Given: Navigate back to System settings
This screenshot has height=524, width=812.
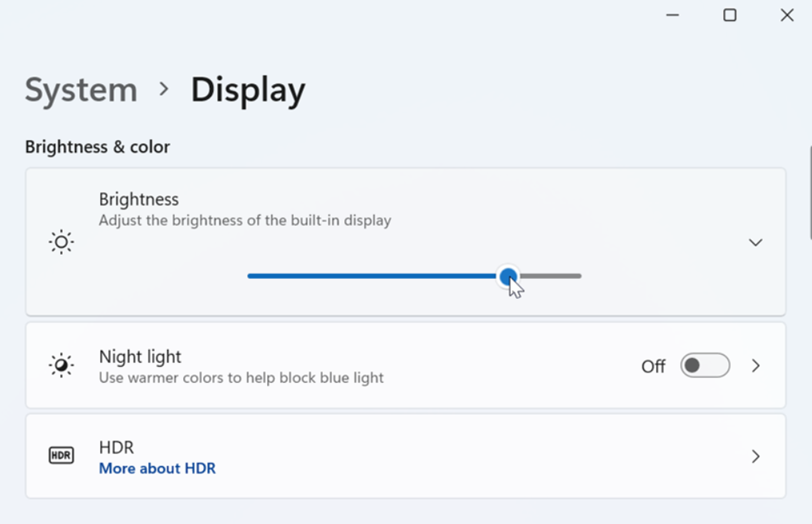Looking at the screenshot, I should pos(80,90).
